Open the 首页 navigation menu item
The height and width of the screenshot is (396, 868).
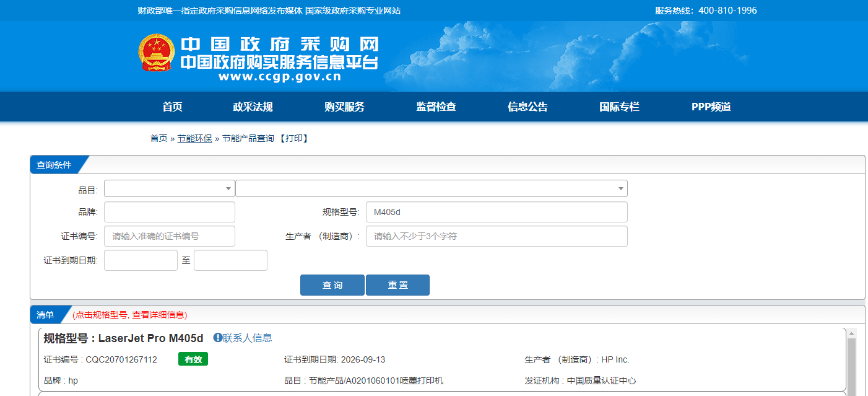172,107
